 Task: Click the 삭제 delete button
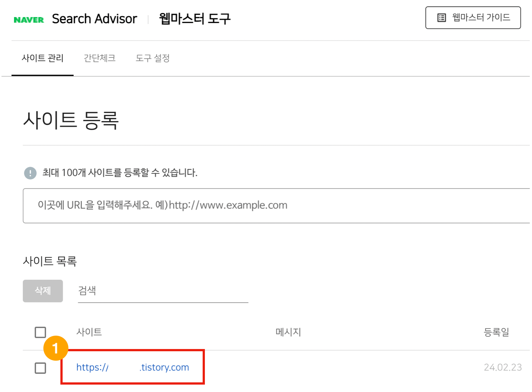(x=43, y=291)
